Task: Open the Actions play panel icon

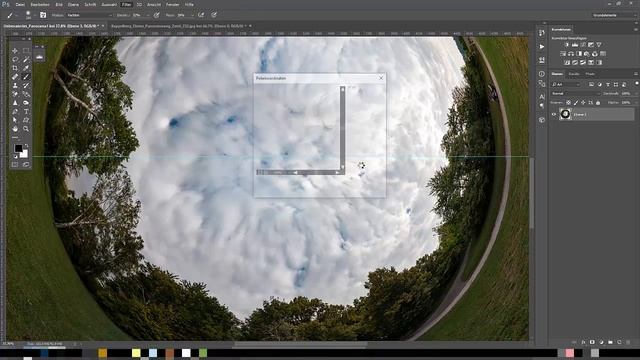Action: tap(542, 47)
